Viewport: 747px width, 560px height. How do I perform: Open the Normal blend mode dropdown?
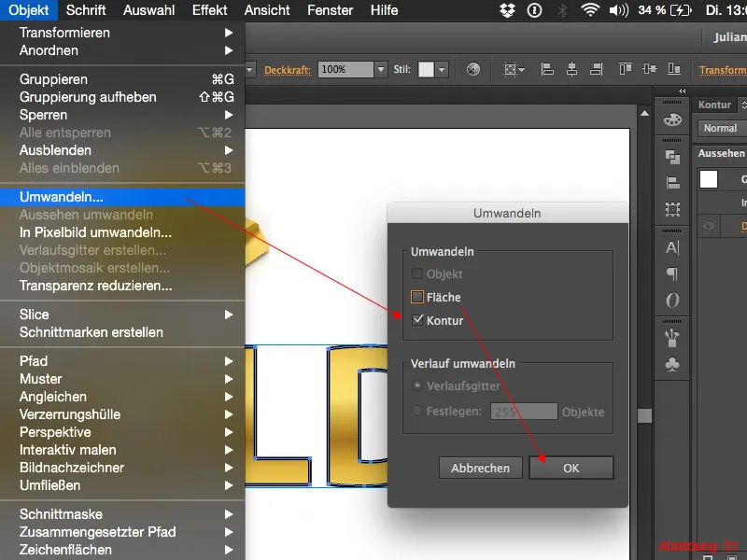pyautogui.click(x=722, y=128)
